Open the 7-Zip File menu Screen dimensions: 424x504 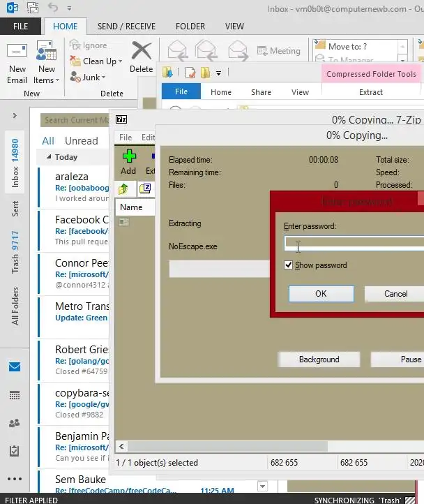pos(126,138)
